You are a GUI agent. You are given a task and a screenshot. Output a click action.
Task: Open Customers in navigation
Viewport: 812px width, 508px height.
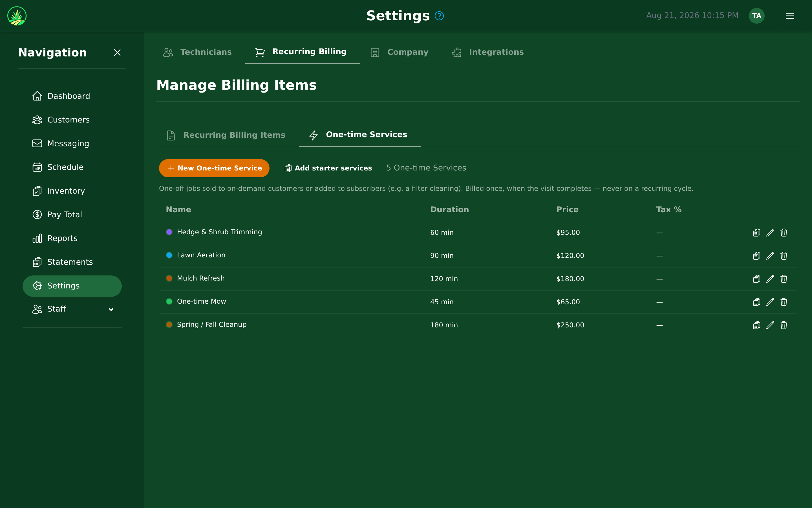point(72,120)
